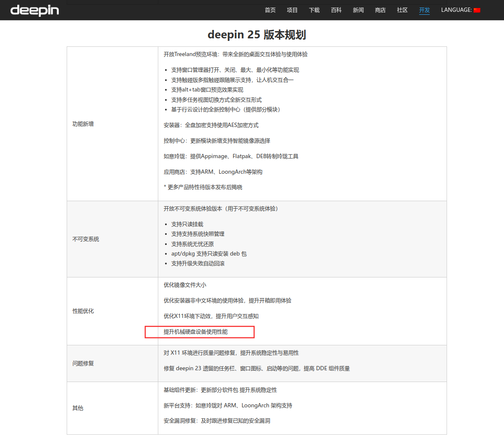The image size is (504, 436).
Task: Open the 社区 navigation link
Action: (x=402, y=10)
